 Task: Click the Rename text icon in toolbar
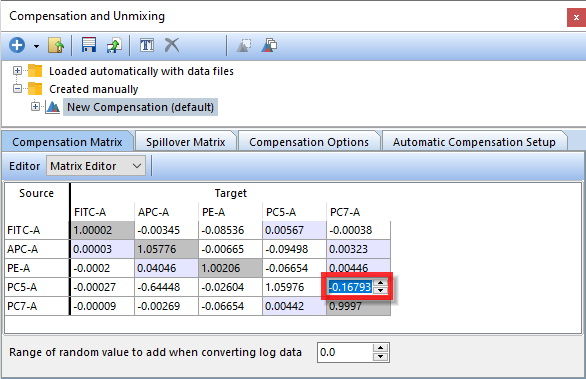pos(147,46)
